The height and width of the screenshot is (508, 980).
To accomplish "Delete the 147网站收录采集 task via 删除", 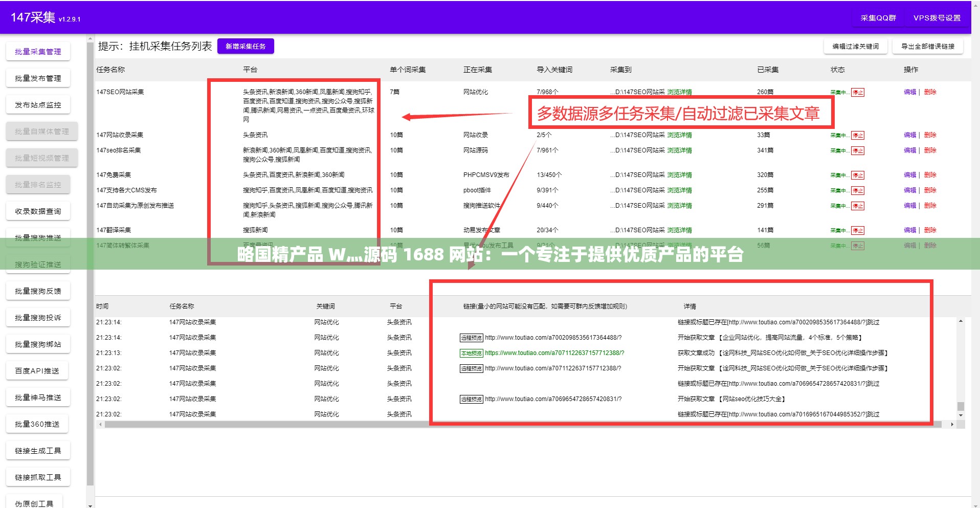I will point(930,135).
